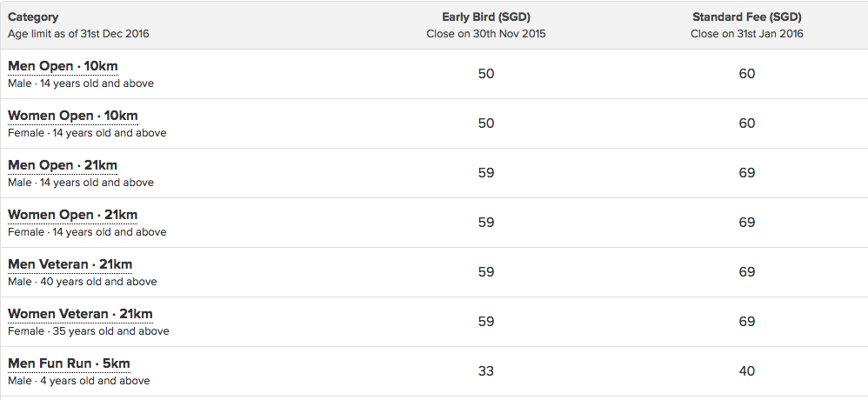Click early bird fee 33 for Men Fun Run

pos(486,370)
